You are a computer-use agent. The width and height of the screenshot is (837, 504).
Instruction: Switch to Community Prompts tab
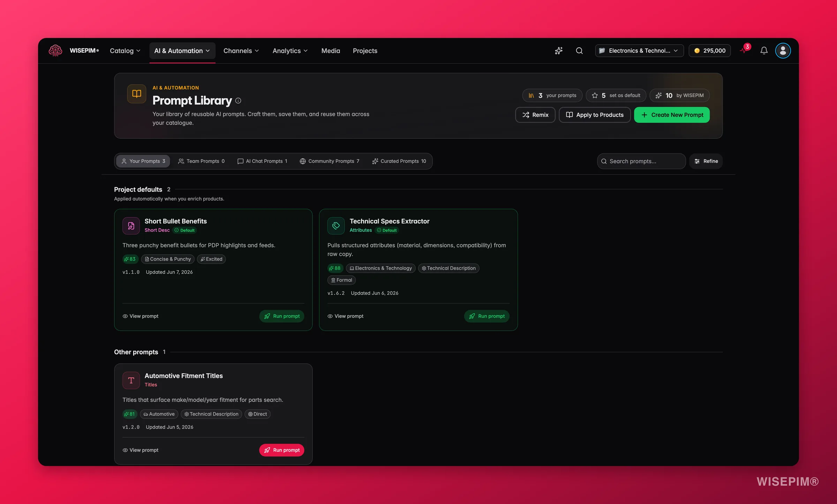330,161
